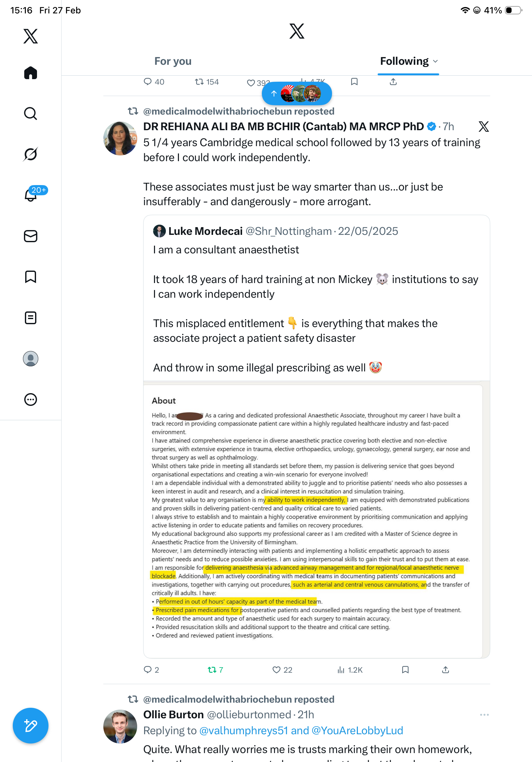The height and width of the screenshot is (762, 532).
Task: Expand the Following tab chevron
Action: [x=435, y=61]
